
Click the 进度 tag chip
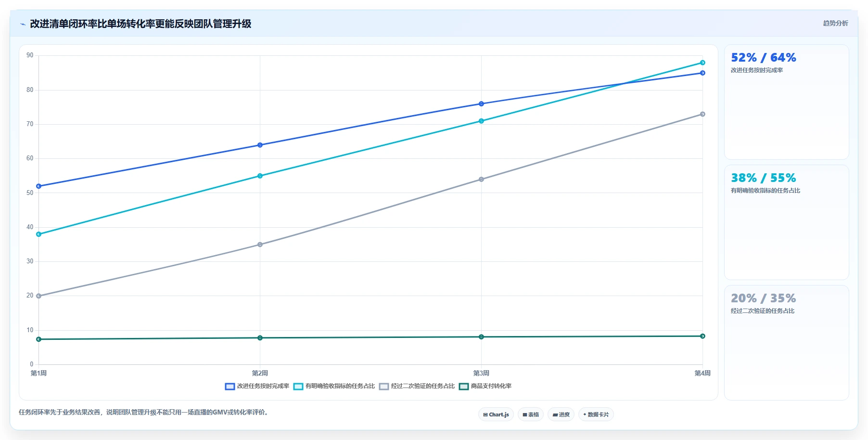(561, 414)
